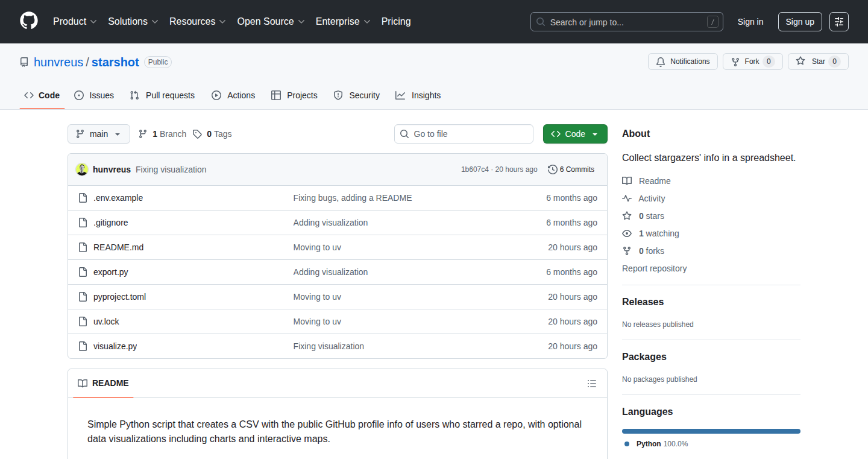Open the main branch selector dropdown
The height and width of the screenshot is (459, 868).
pos(99,134)
